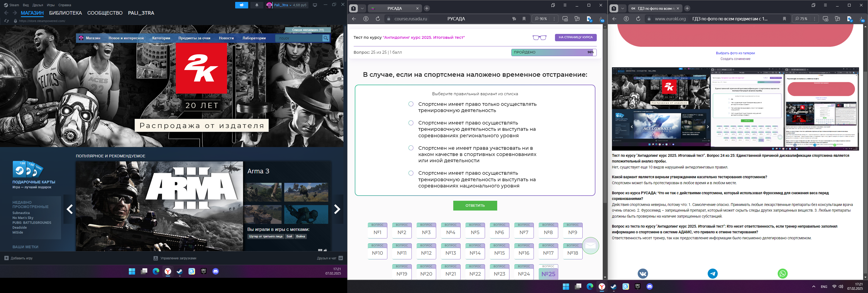Screen dimensions: 868x293
Task: Click the floating envelope message icon
Action: (590, 246)
